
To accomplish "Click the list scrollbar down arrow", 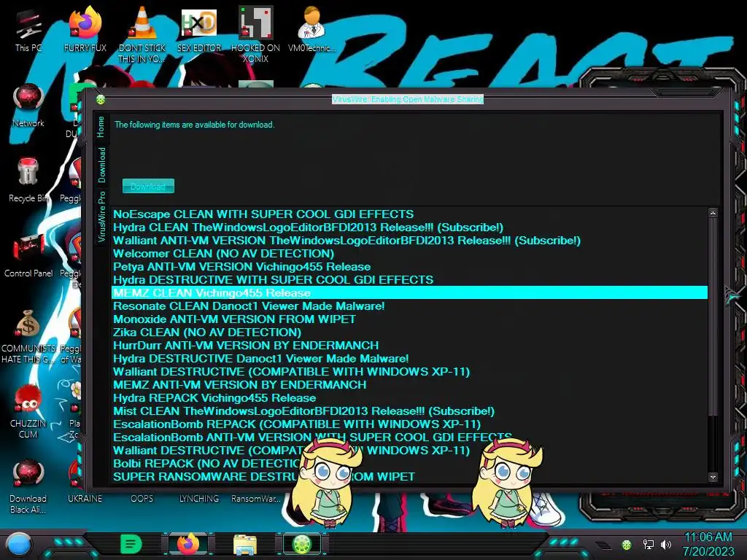I will 713,477.
